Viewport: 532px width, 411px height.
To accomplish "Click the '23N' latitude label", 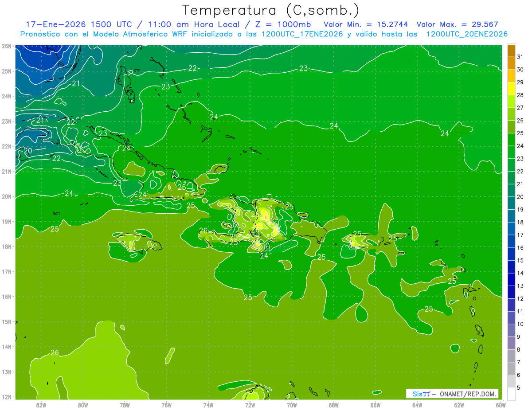I will (7, 121).
